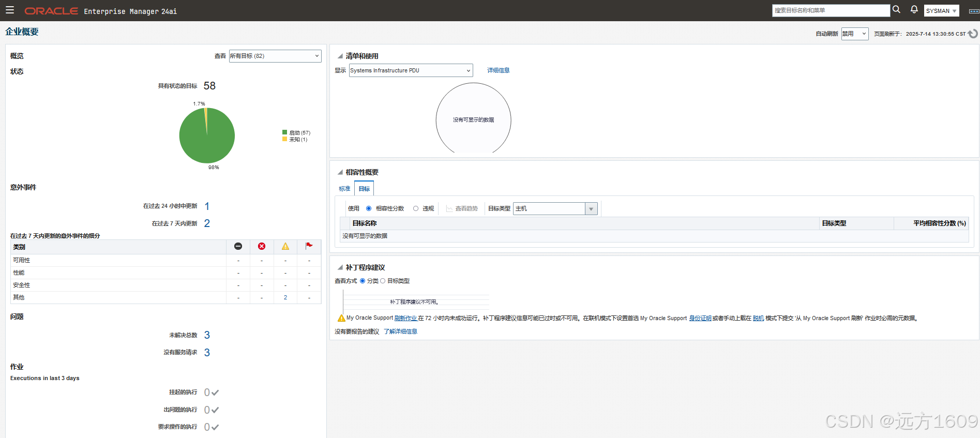Click the 安全性 category row label
This screenshot has width=980, height=438.
coord(22,285)
